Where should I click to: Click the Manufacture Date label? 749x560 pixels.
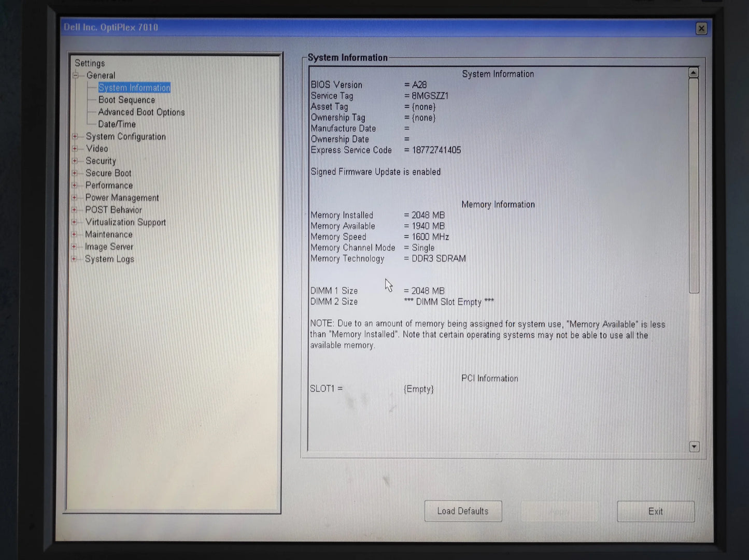tap(343, 128)
